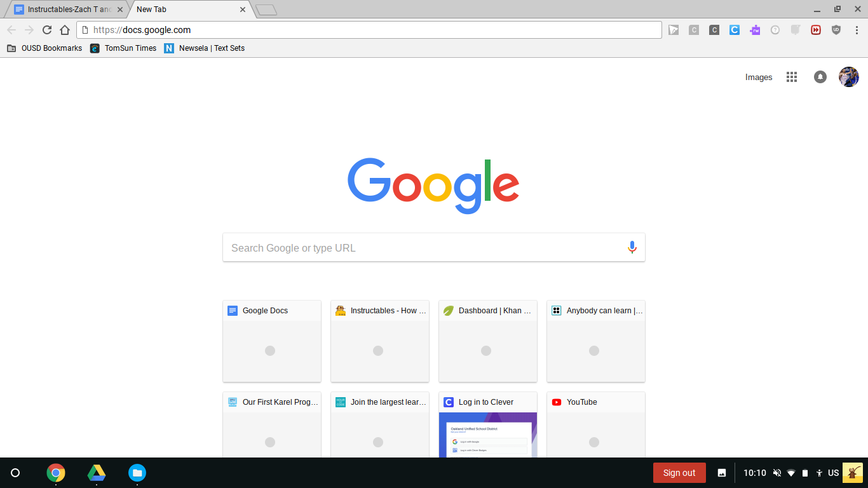The width and height of the screenshot is (868, 488).
Task: Click the forward navigation arrow
Action: click(29, 30)
